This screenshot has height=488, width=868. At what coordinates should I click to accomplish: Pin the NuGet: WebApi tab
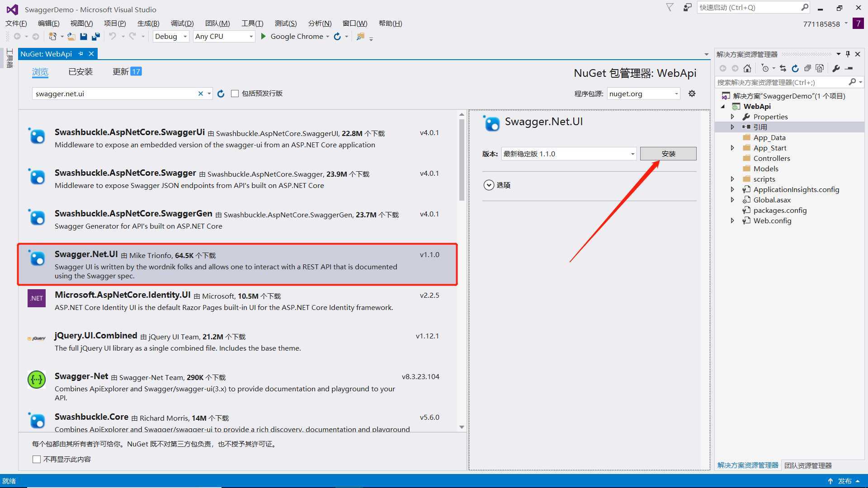80,54
